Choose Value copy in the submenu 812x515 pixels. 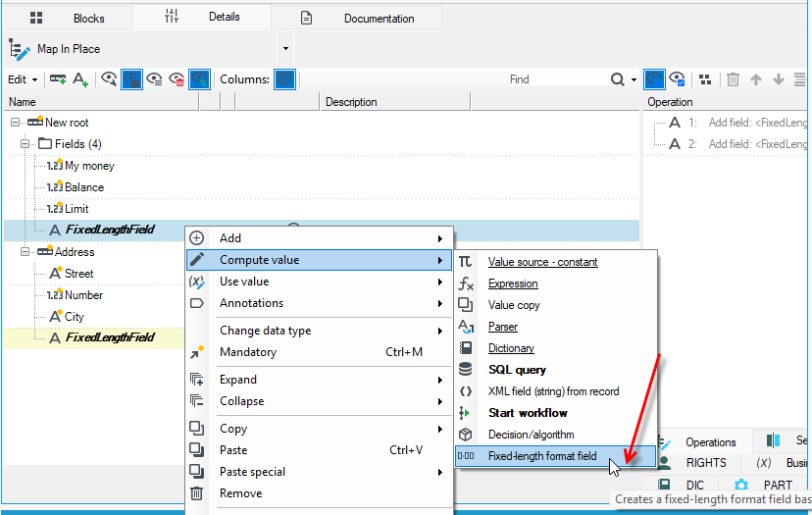556,305
